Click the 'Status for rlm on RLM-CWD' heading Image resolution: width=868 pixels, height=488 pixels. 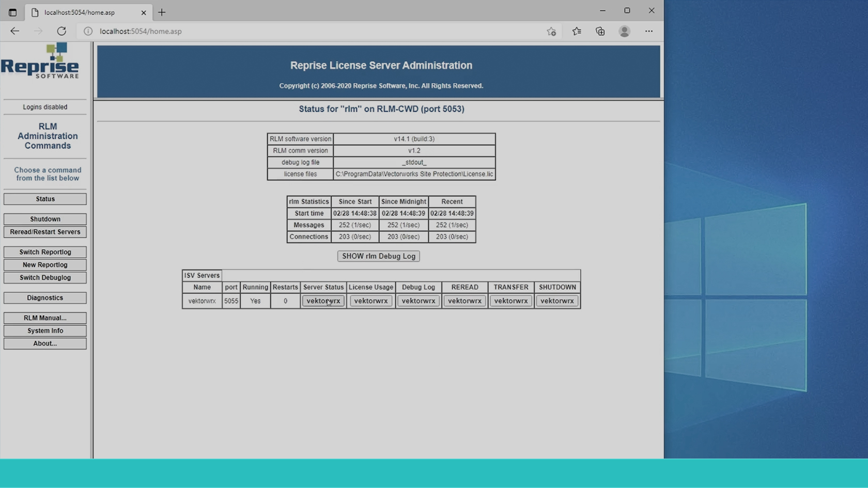tap(381, 109)
